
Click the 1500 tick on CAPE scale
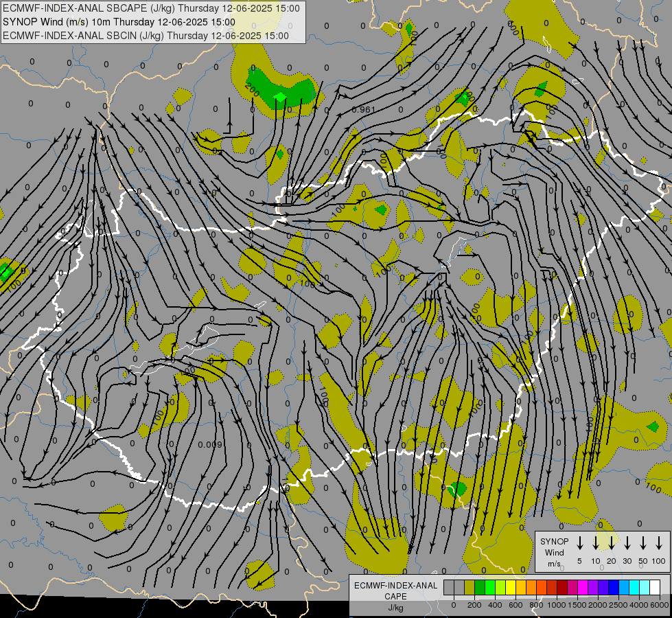(x=577, y=605)
